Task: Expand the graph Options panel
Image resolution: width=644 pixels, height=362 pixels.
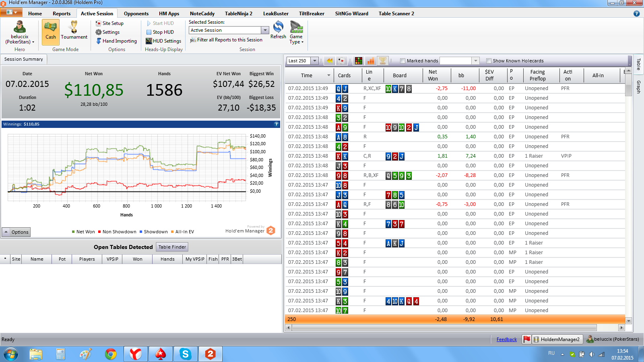Action: pos(16,232)
